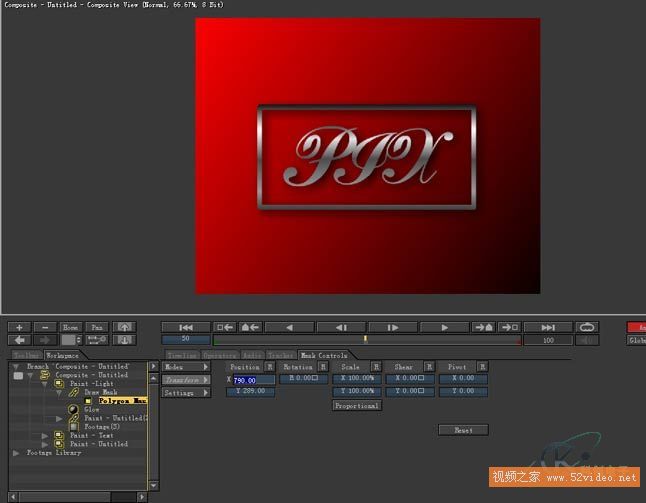Open the Settings panel button
The width and height of the screenshot is (646, 503).
186,393
